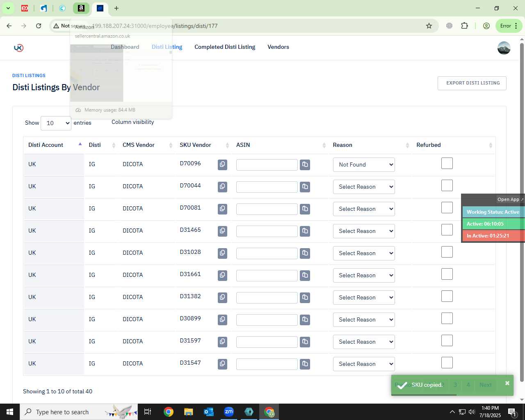Open Outlook from the taskbar
This screenshot has height=420, width=525.
click(x=208, y=412)
